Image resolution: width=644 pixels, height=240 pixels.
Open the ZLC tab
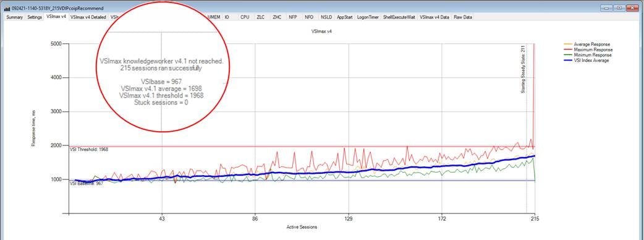pyautogui.click(x=260, y=17)
